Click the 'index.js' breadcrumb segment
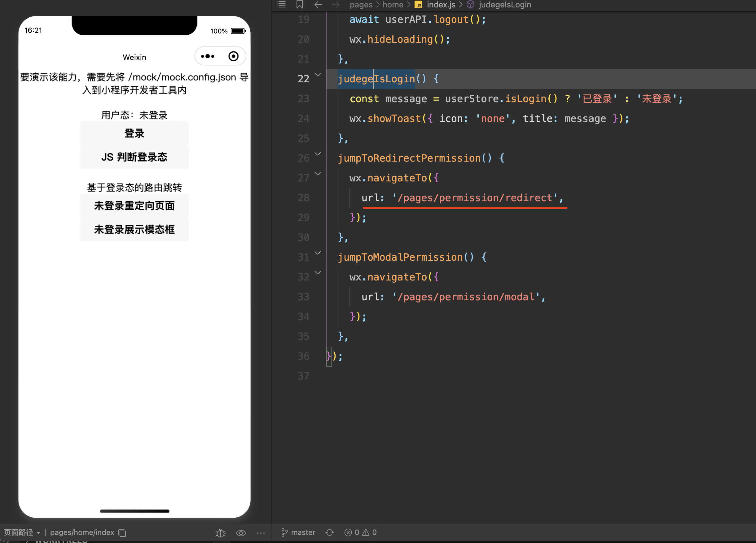 point(441,5)
